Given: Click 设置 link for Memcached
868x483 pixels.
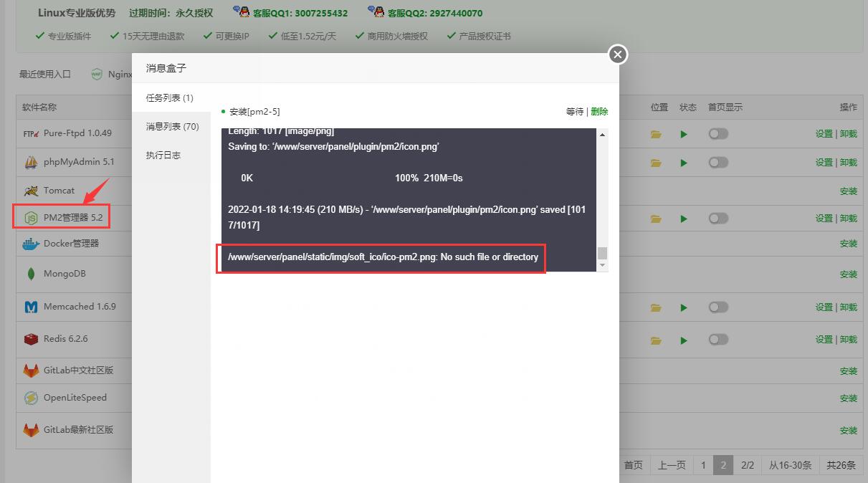Looking at the screenshot, I should point(824,307).
